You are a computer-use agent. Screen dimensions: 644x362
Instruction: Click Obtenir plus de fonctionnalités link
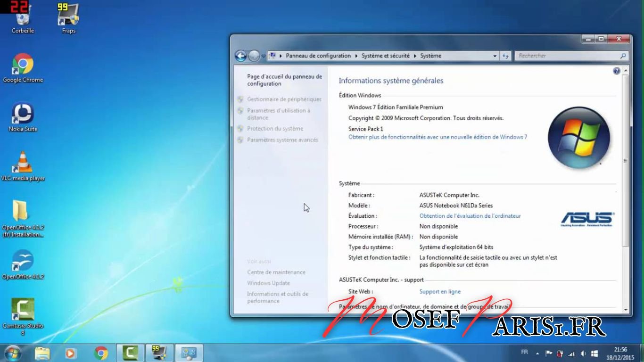(x=438, y=137)
